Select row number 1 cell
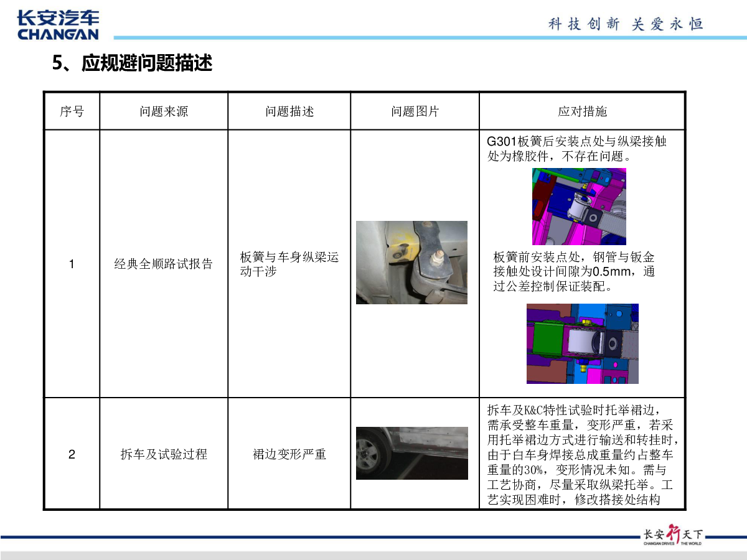 [72, 264]
